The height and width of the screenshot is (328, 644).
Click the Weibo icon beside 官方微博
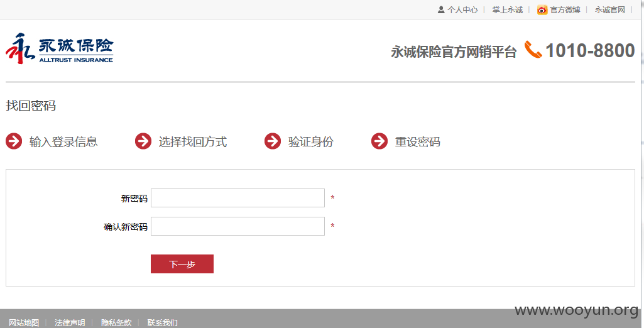tap(542, 10)
